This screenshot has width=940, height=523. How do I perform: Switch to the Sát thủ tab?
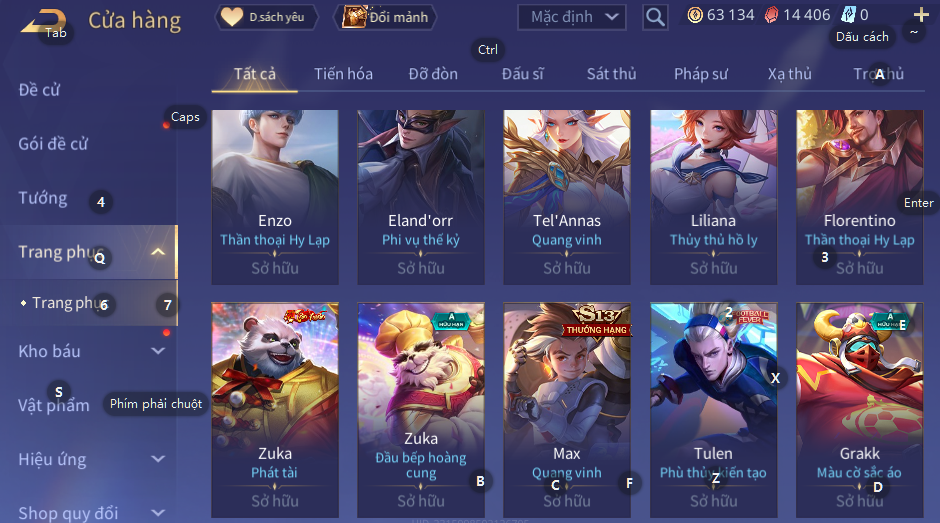[611, 74]
